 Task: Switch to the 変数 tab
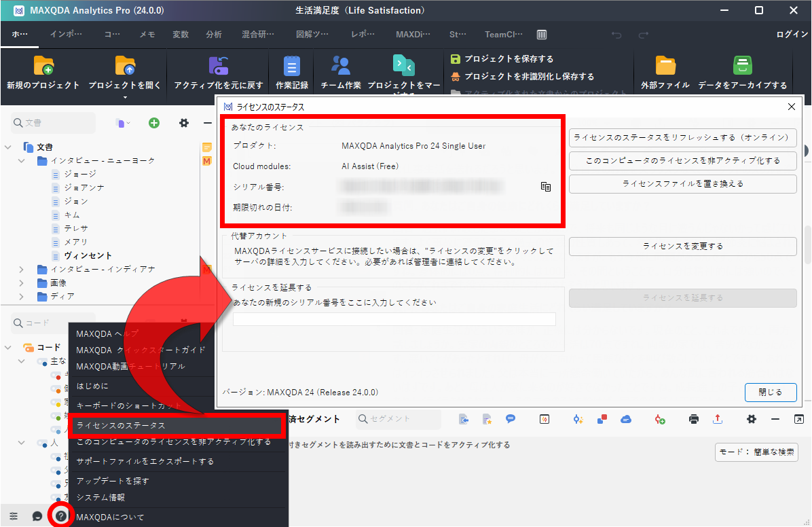tap(181, 34)
